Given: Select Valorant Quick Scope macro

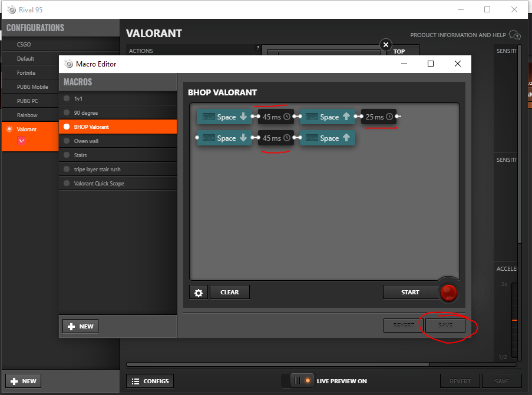Looking at the screenshot, I should coord(118,184).
